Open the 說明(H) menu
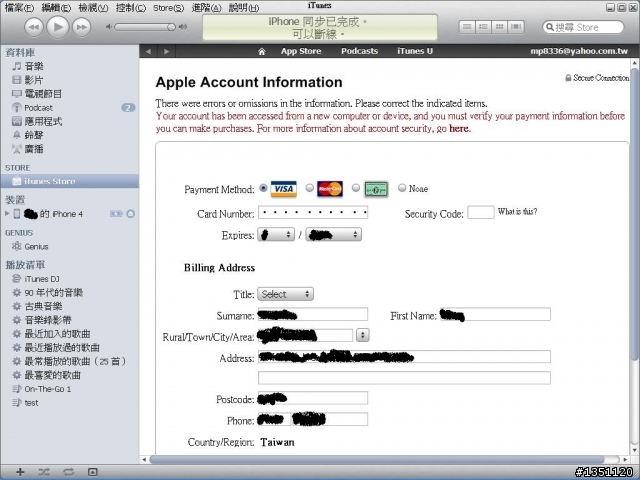Image resolution: width=640 pixels, height=480 pixels. point(244,8)
